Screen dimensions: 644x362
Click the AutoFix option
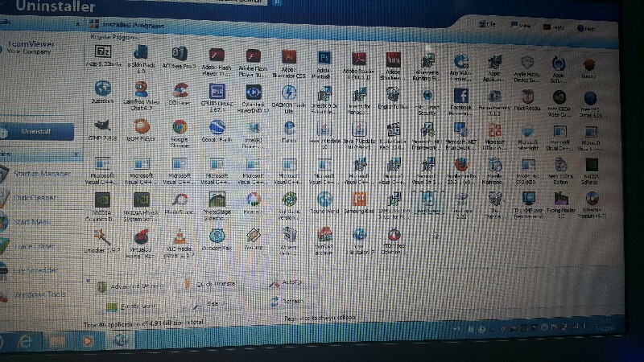coord(287,283)
